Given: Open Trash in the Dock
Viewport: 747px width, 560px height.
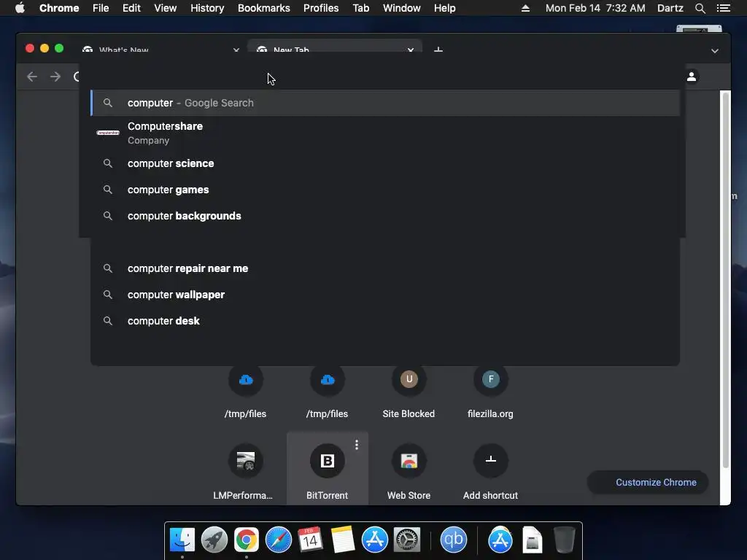Looking at the screenshot, I should pyautogui.click(x=564, y=540).
